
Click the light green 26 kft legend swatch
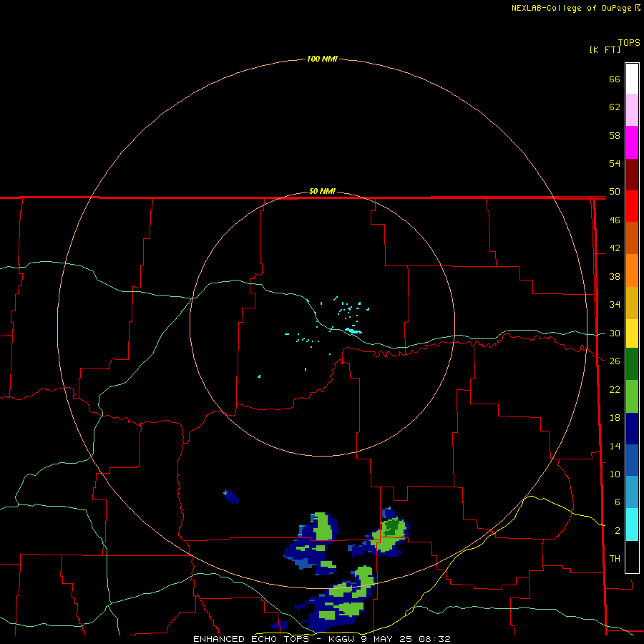[x=632, y=396]
